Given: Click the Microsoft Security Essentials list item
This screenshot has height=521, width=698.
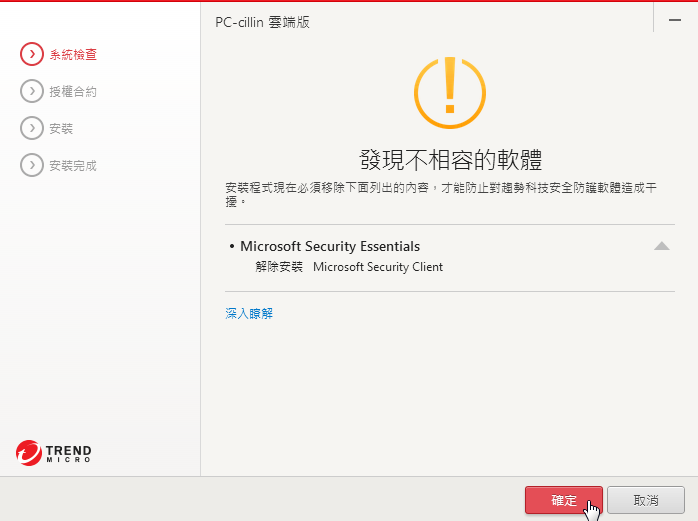Looking at the screenshot, I should pos(330,246).
